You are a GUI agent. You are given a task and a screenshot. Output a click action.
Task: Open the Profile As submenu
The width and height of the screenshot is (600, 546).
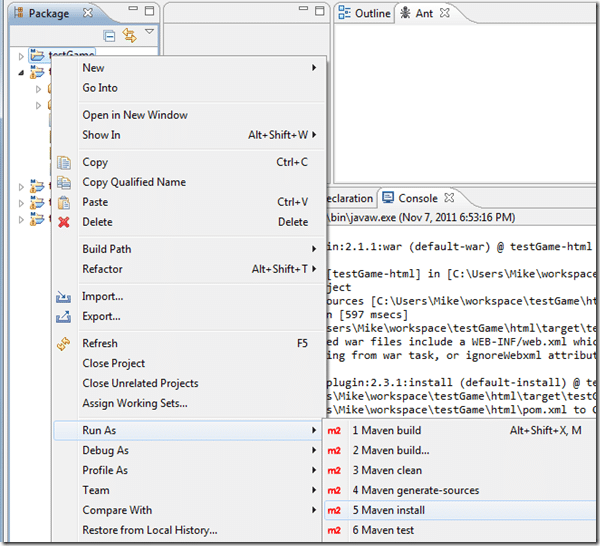pos(189,470)
